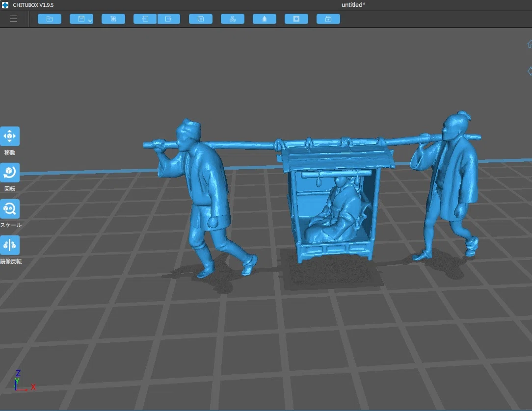Click the Repair first-aid kit icon
Viewport: 532px width, 411px height.
coord(328,19)
